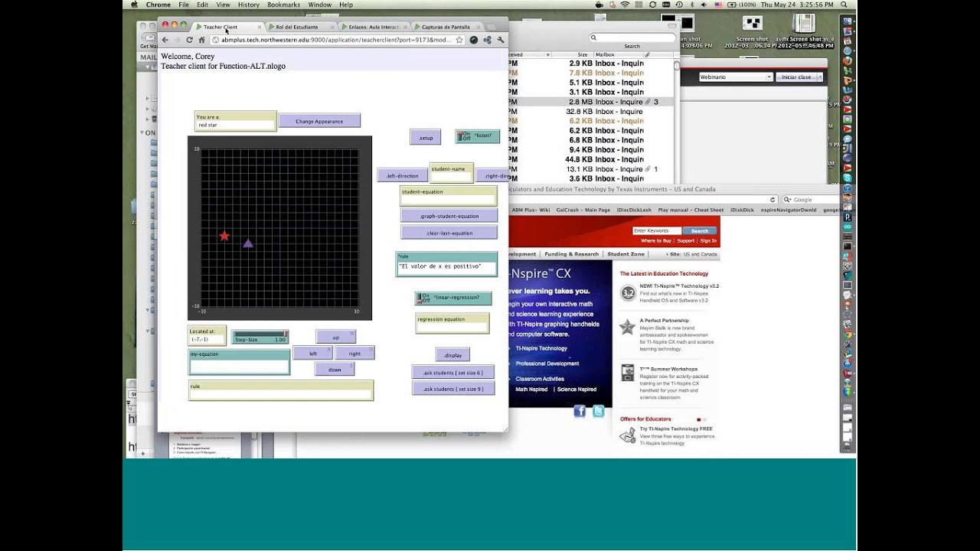The image size is (980, 551).
Task: Click the red star turtle on the grid
Action: tap(224, 236)
